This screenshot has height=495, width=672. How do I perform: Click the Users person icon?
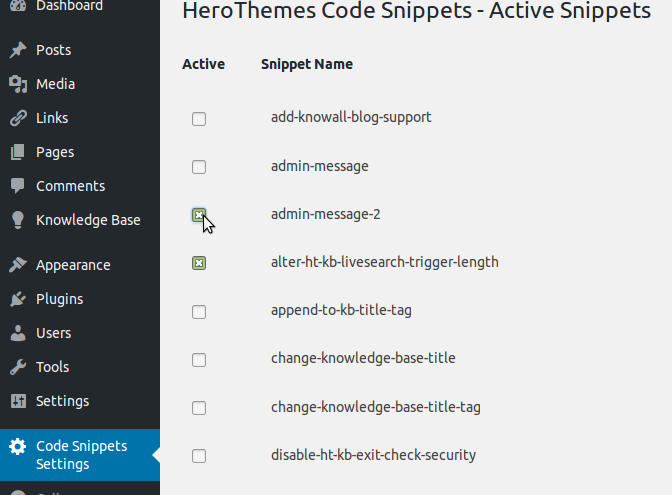click(18, 333)
